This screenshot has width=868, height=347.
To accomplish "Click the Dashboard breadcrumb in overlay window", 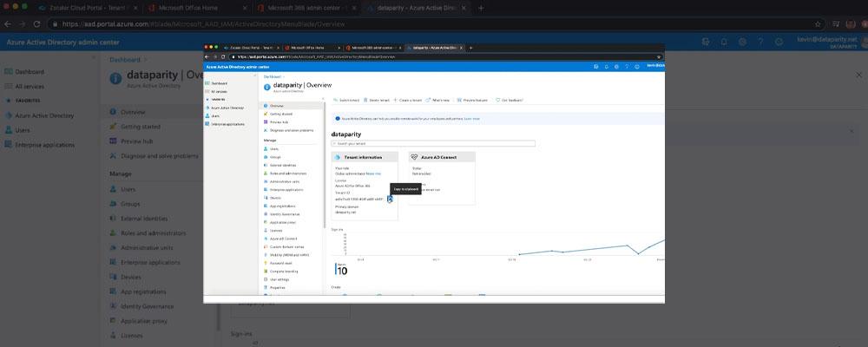I will (272, 76).
